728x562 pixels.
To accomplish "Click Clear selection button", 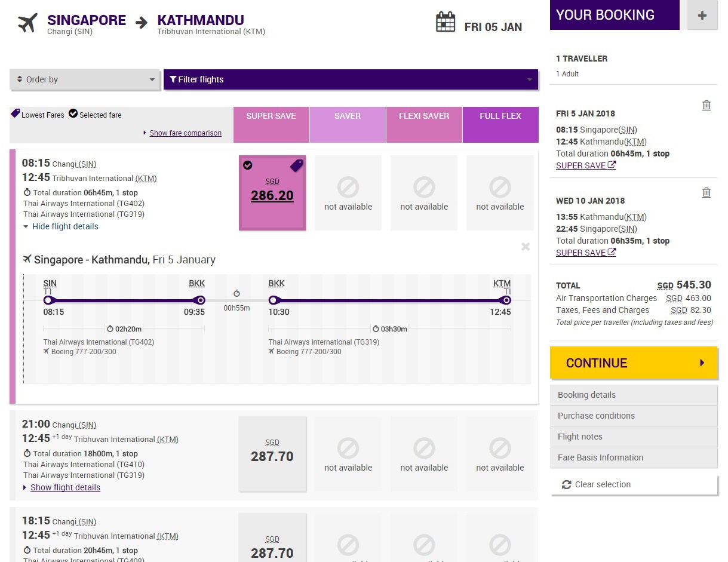I will [634, 484].
